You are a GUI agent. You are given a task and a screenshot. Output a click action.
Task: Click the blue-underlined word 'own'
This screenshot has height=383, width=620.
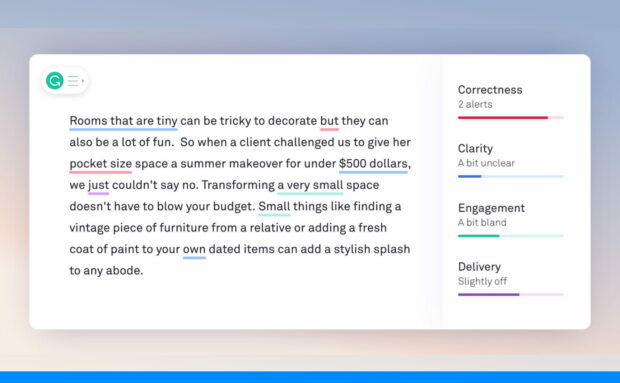(x=194, y=249)
